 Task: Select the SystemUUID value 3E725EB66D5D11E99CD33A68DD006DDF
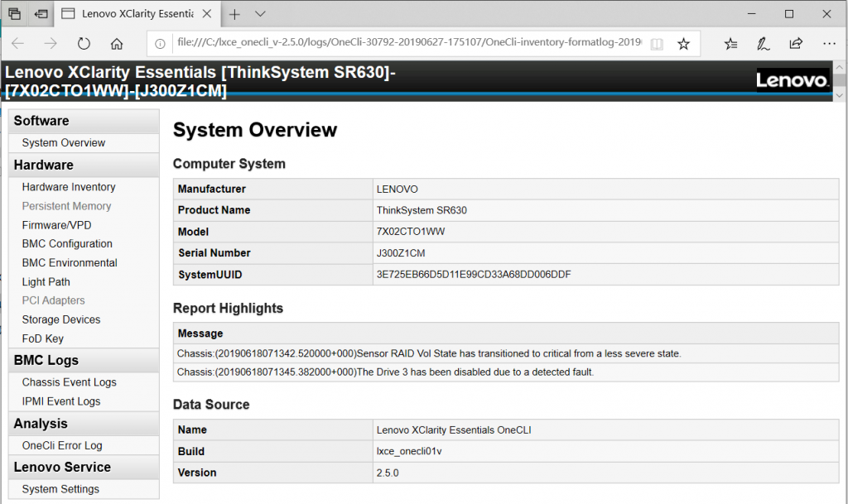(473, 275)
